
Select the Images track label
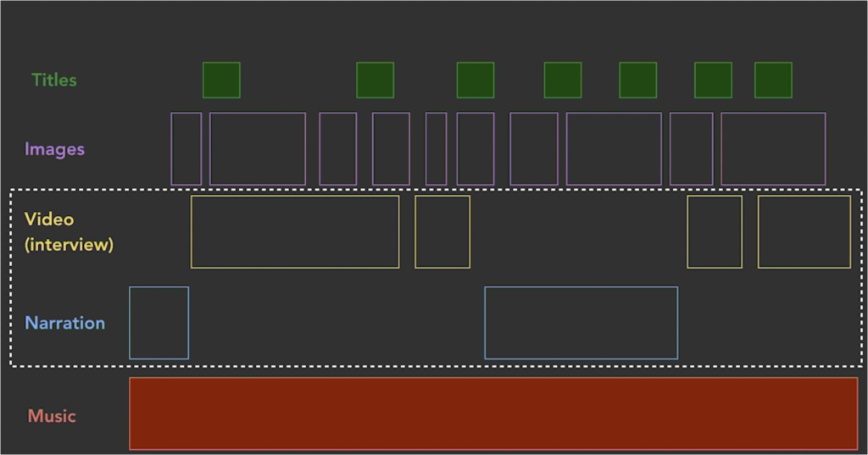point(54,149)
